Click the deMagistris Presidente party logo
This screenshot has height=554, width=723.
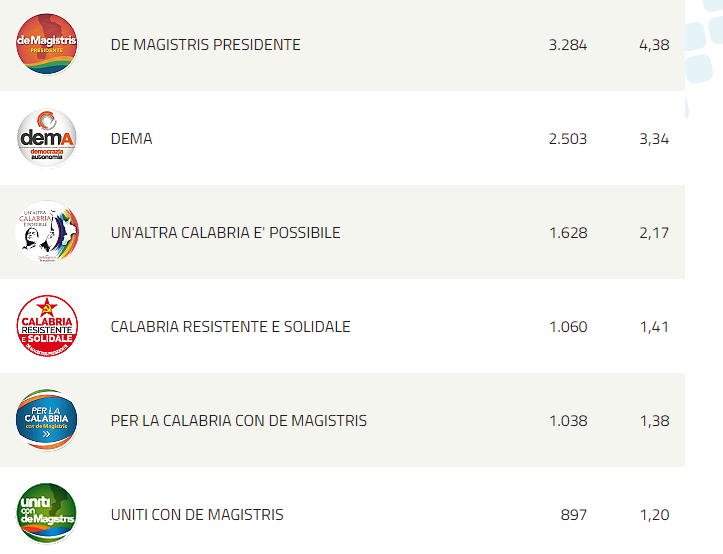47,44
